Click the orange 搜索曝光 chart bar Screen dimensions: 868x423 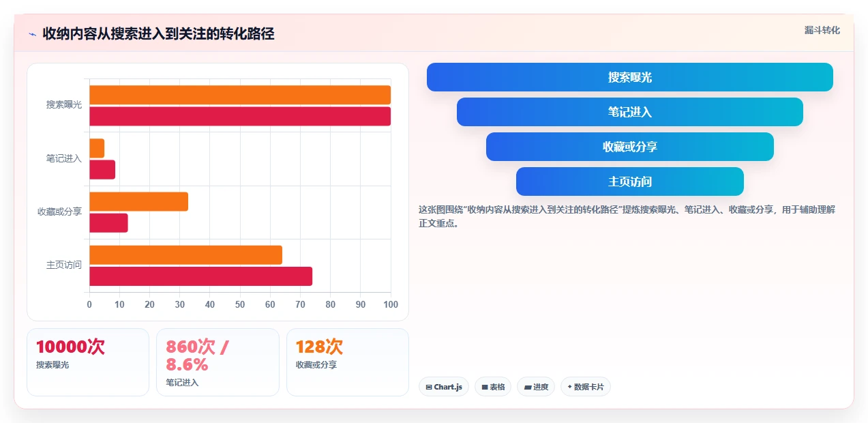point(240,95)
